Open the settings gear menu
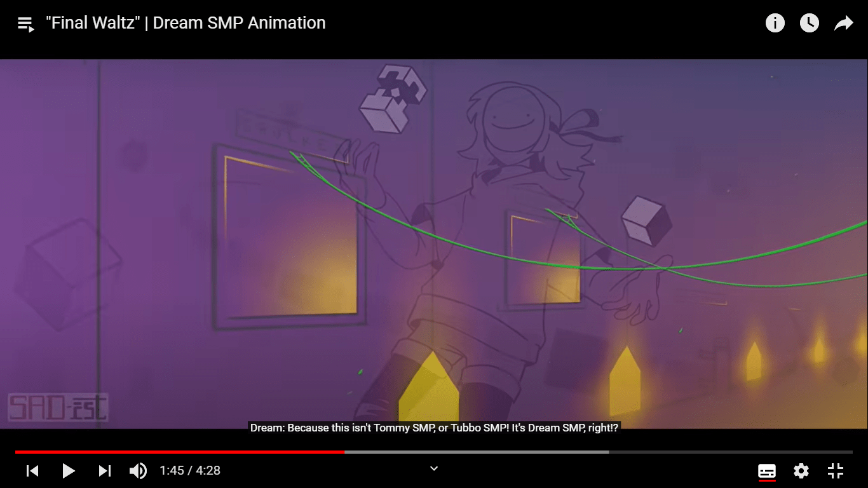868x488 pixels. click(x=801, y=471)
